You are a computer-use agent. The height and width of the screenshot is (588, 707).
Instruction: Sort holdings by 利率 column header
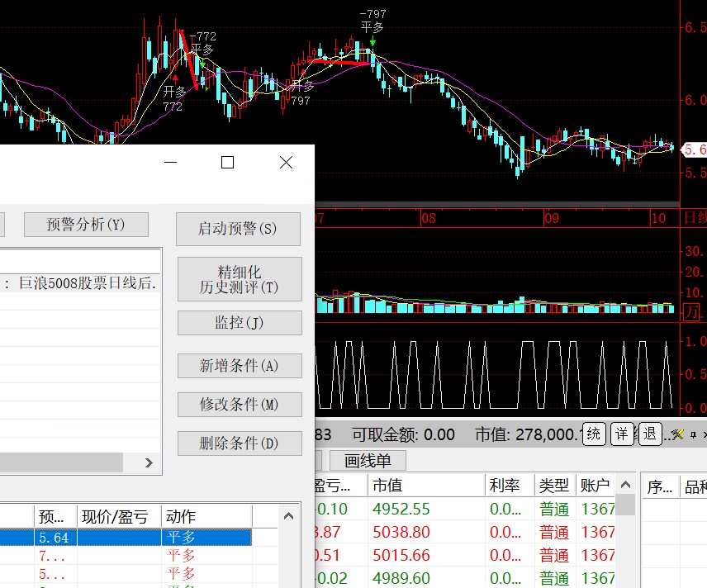pyautogui.click(x=510, y=486)
